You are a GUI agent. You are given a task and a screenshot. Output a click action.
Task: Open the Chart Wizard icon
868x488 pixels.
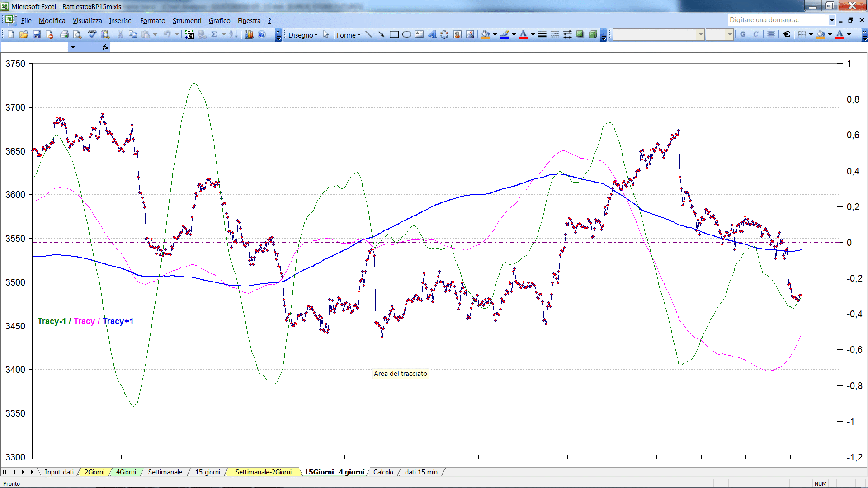pos(249,34)
